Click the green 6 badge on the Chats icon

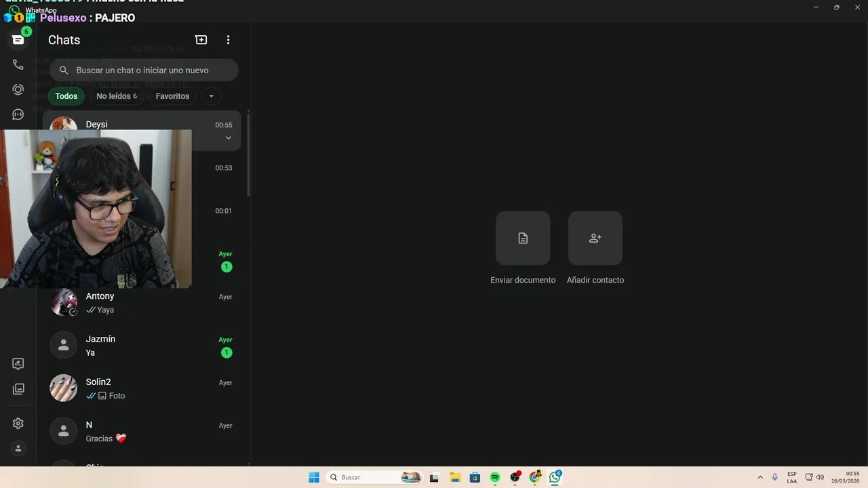pyautogui.click(x=26, y=31)
